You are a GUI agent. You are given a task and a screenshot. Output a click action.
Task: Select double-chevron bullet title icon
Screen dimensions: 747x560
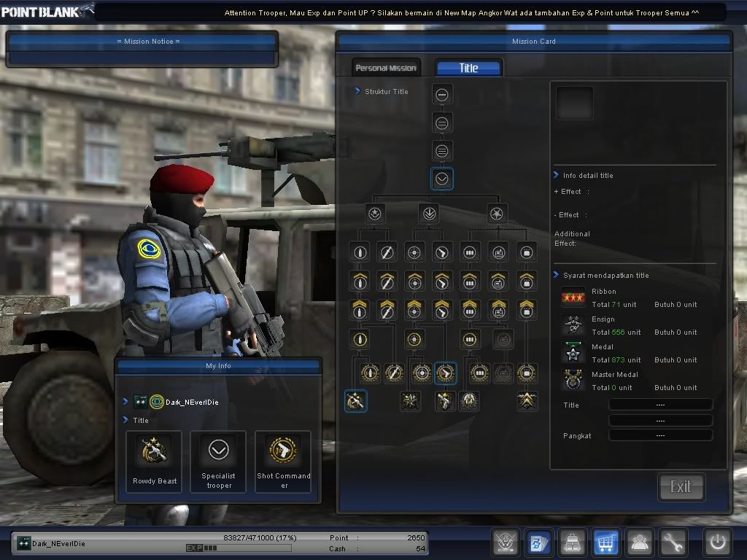(360, 310)
